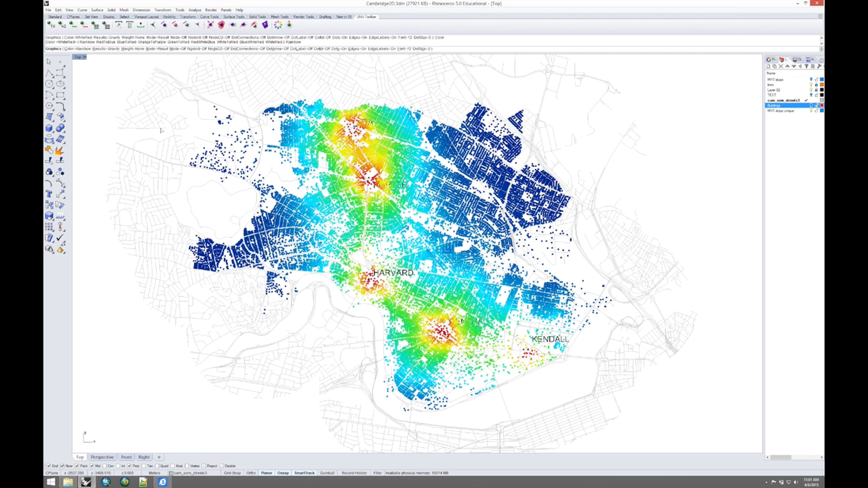Toggle the Perp osnap checkbox
This screenshot has height=488, width=868.
(129, 466)
